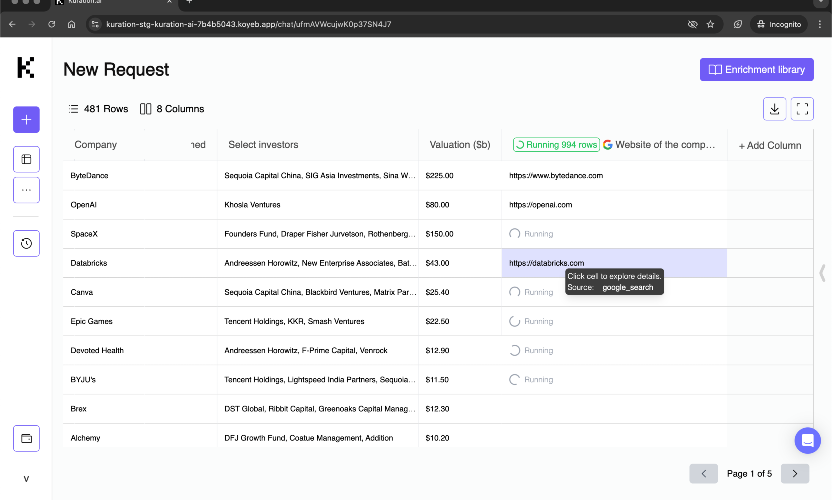This screenshot has height=500, width=832.
Task: Click the Kuration K logo
Action: click(25, 67)
